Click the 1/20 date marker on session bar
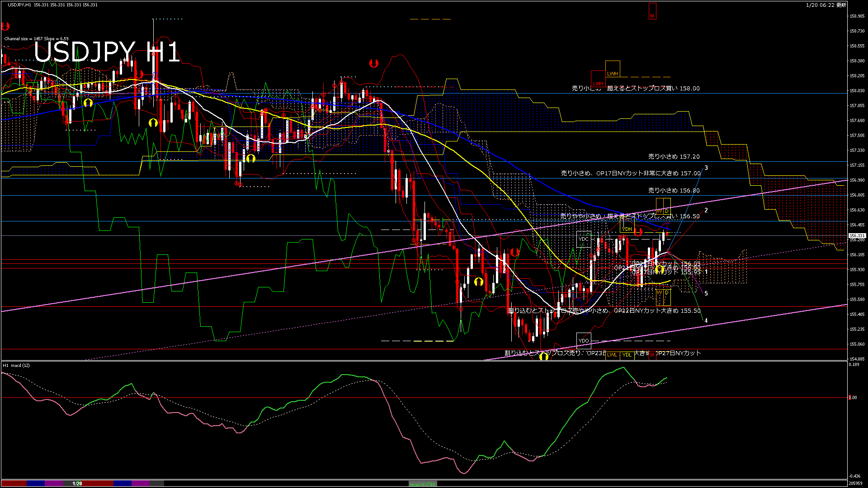The image size is (868, 488). pyautogui.click(x=77, y=483)
